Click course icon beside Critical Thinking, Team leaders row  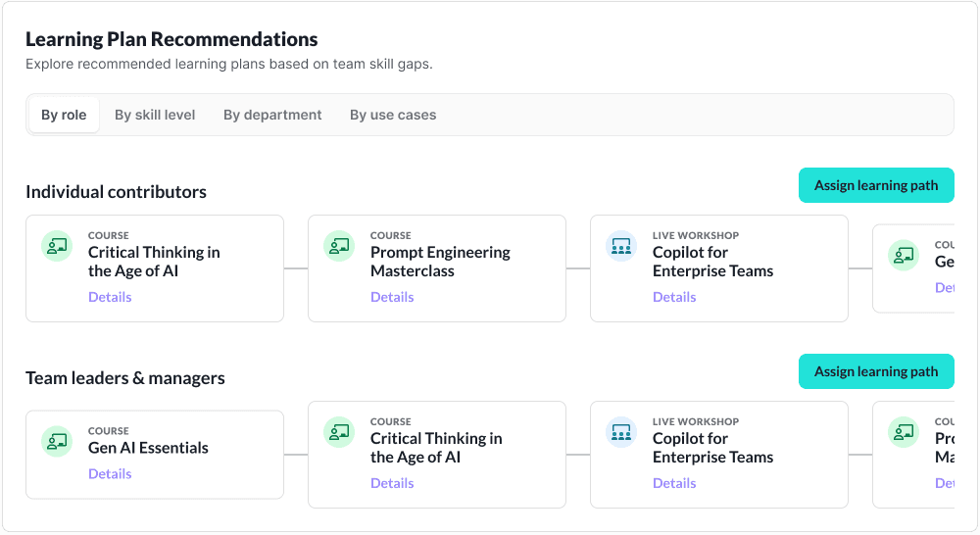pos(339,432)
